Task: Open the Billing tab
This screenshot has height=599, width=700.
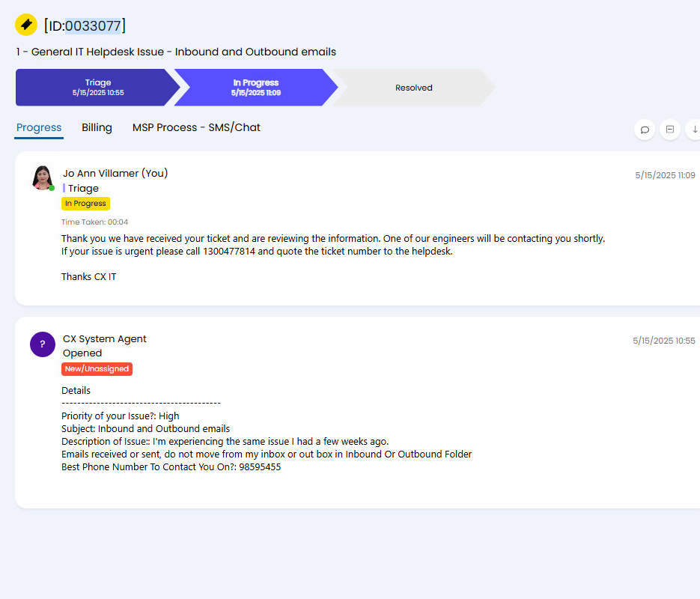Action: [97, 127]
